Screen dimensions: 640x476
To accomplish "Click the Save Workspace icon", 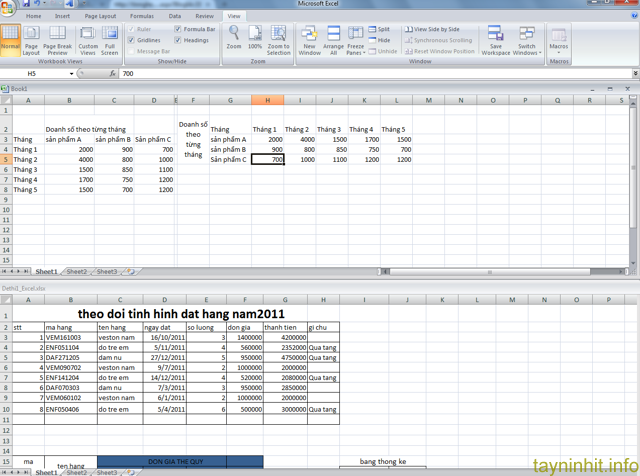I will (496, 40).
